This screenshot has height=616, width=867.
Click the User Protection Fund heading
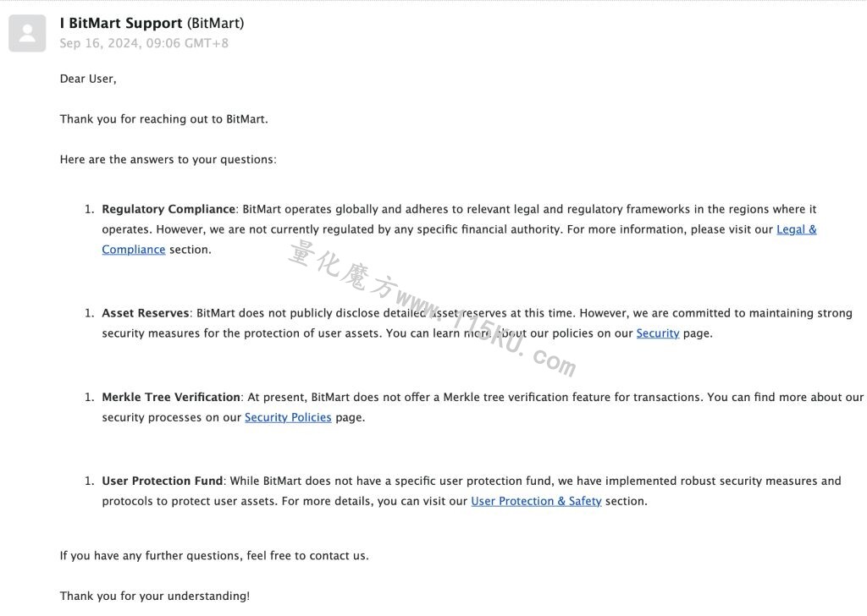click(162, 481)
